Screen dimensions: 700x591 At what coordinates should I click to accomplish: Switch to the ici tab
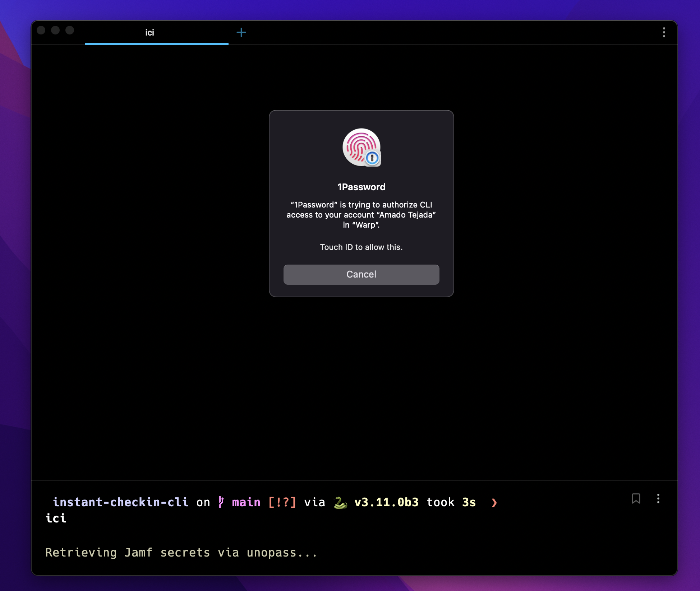[150, 33]
